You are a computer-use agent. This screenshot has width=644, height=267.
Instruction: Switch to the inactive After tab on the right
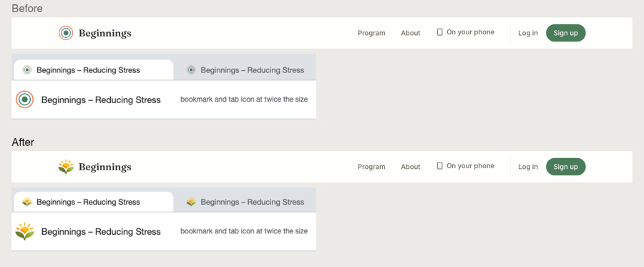(245, 202)
